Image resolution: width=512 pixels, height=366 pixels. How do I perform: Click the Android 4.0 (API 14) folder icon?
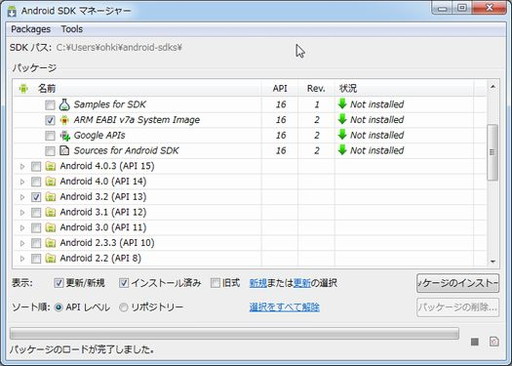[x=50, y=181]
